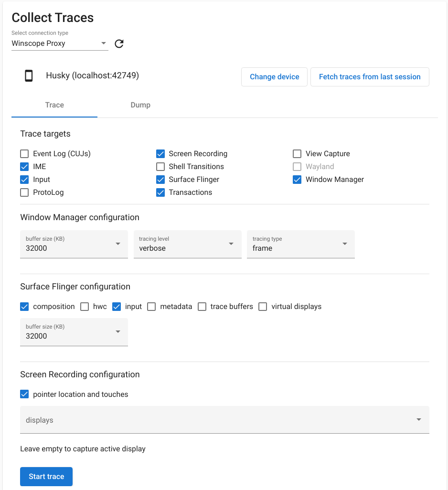448x490 pixels.
Task: Expand the tracing level dropdown
Action: click(187, 244)
